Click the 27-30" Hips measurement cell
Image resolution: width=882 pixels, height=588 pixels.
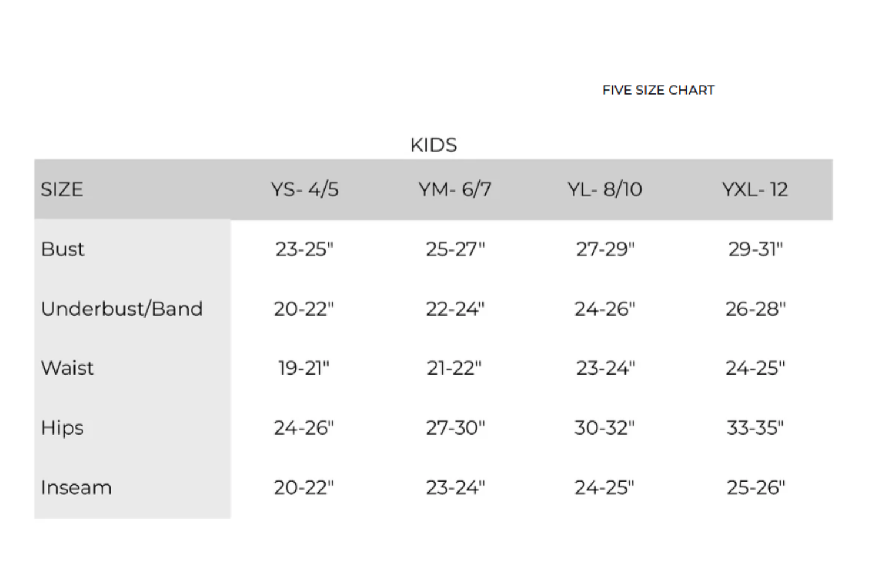[x=455, y=427]
